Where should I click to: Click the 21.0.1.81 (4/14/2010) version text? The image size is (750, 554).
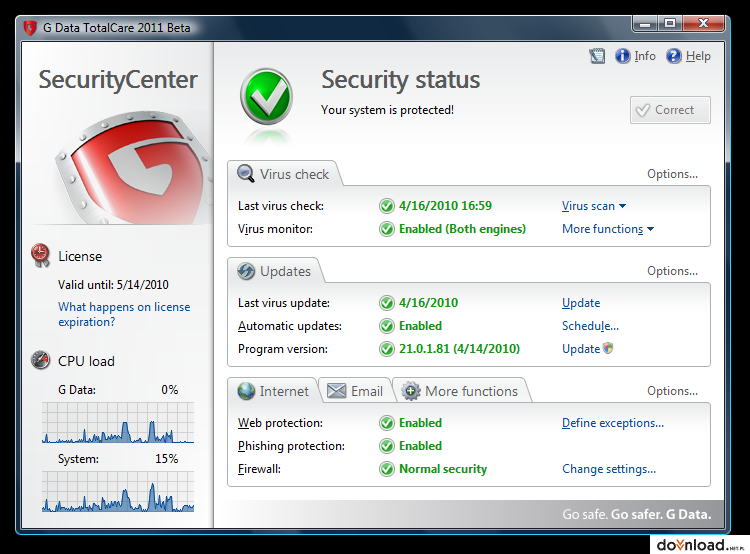pos(459,349)
